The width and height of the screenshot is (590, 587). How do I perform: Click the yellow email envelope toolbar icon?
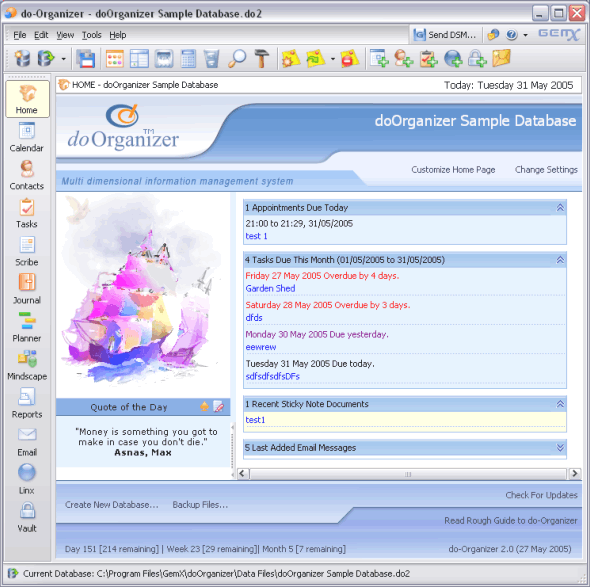[502, 58]
